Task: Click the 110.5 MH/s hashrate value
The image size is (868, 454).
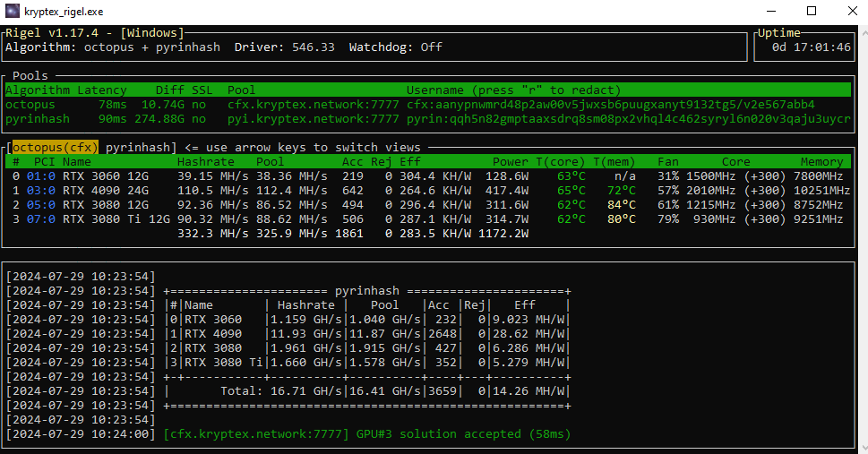Action: coord(213,191)
